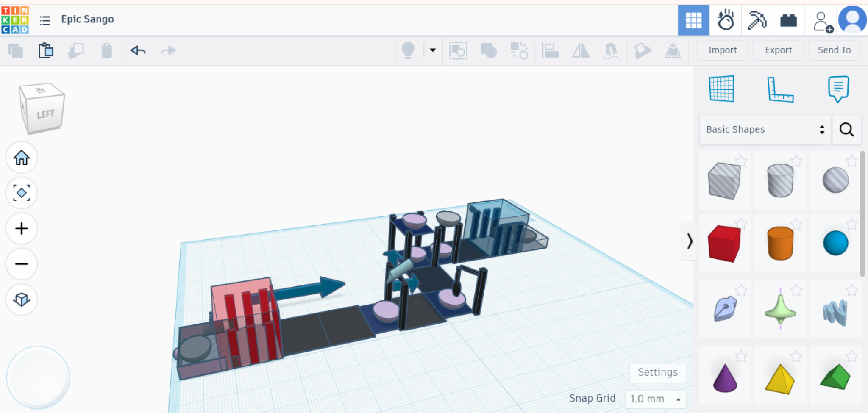Viewport: 868px width, 413px height.
Task: Select the yellow Pyramid shape
Action: click(780, 379)
